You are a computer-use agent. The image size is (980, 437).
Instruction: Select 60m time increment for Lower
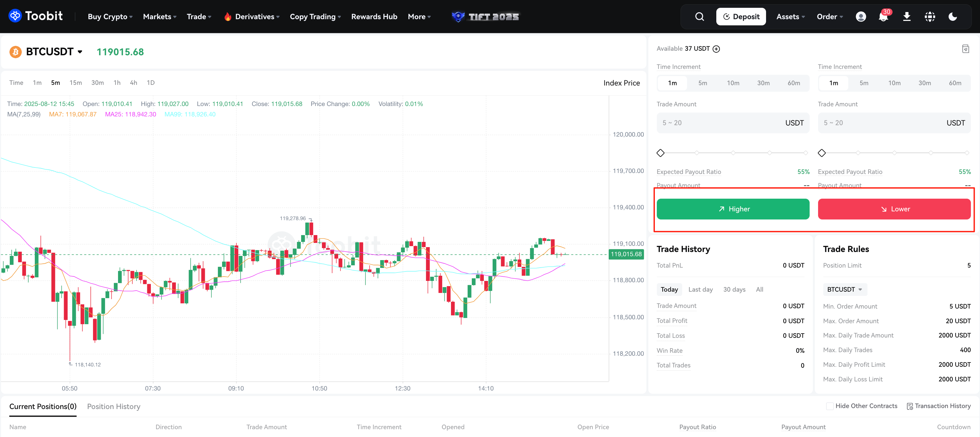coord(955,83)
